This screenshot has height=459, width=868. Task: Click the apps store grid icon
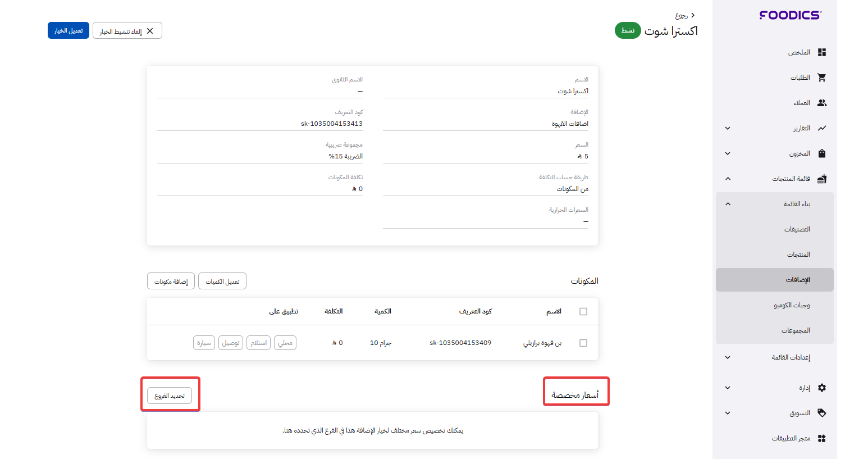point(821,438)
